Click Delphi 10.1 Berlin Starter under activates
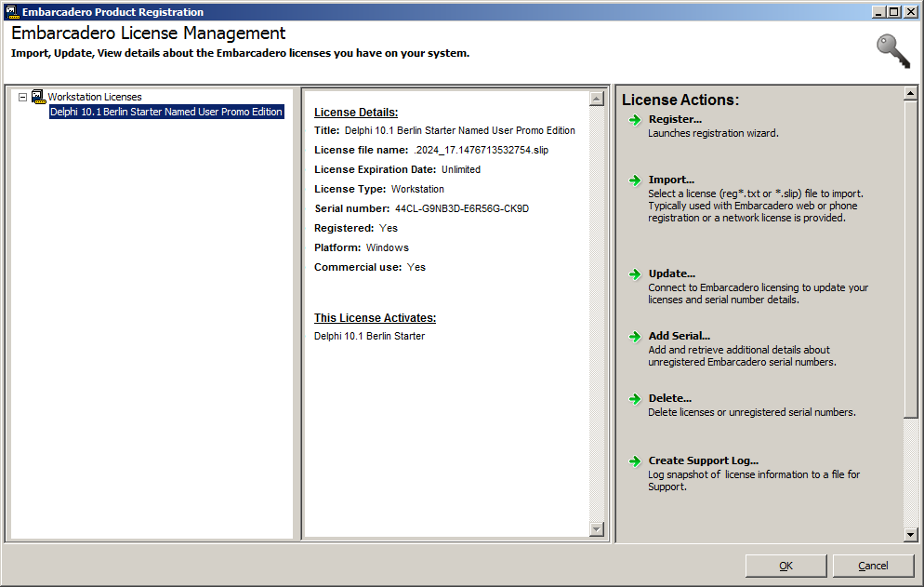The height and width of the screenshot is (587, 924). point(369,336)
